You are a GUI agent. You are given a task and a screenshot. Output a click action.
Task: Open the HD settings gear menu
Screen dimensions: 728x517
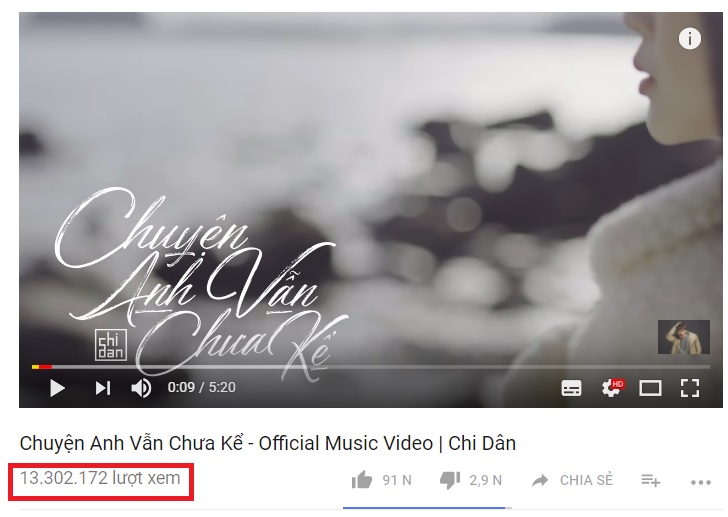click(612, 388)
